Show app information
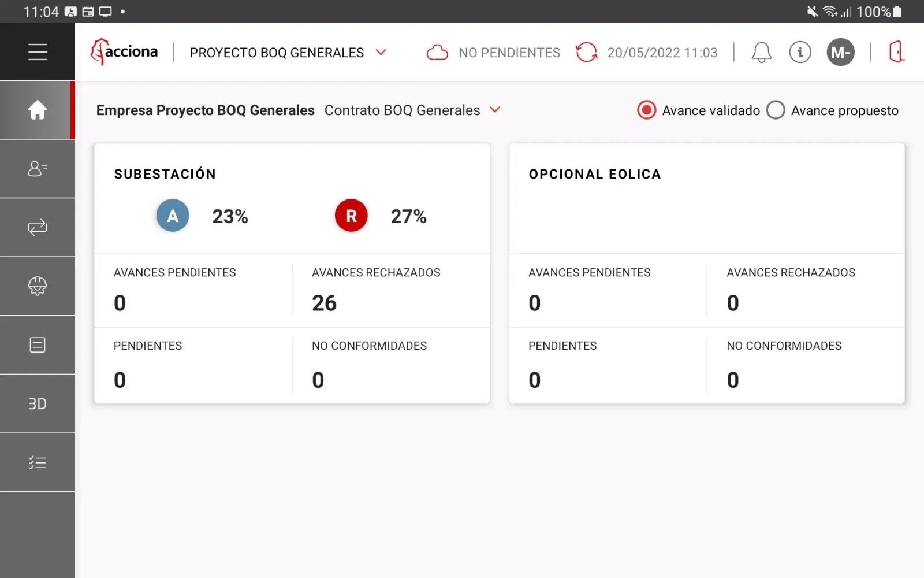This screenshot has height=578, width=924. tap(800, 53)
